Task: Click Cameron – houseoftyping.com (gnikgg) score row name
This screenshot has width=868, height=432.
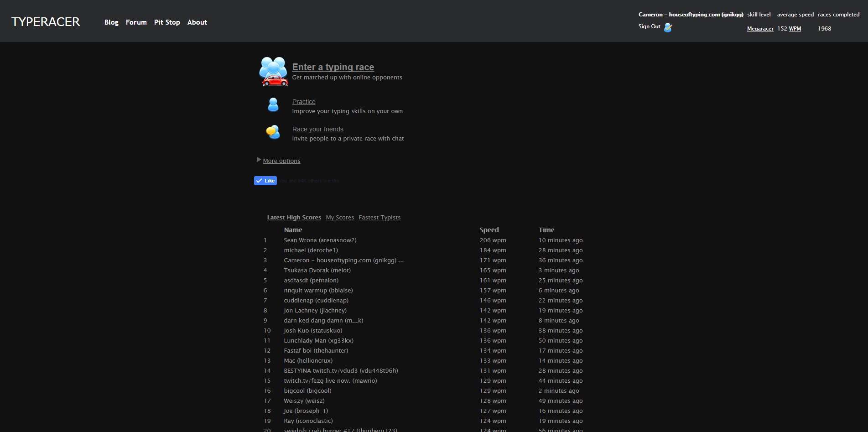Action: (344, 260)
